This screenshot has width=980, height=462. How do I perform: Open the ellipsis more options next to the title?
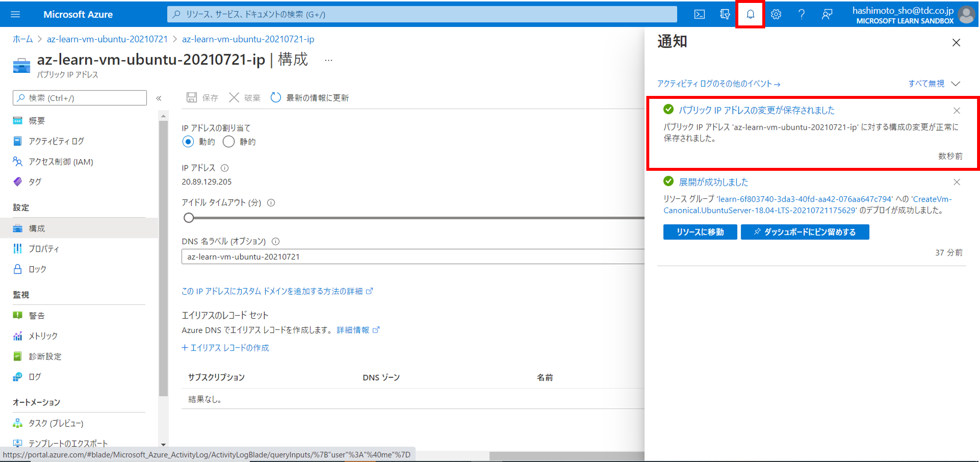[x=329, y=60]
